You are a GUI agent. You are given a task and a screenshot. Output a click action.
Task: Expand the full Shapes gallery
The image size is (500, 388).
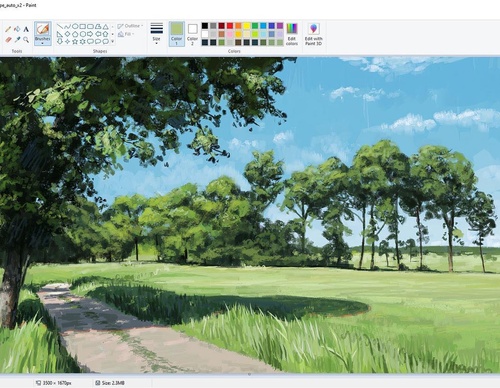click(112, 41)
